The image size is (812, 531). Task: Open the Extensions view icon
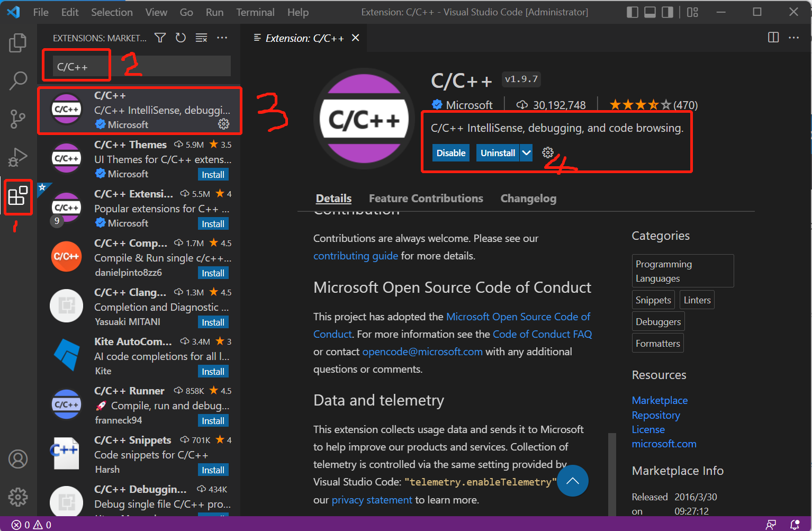(18, 196)
